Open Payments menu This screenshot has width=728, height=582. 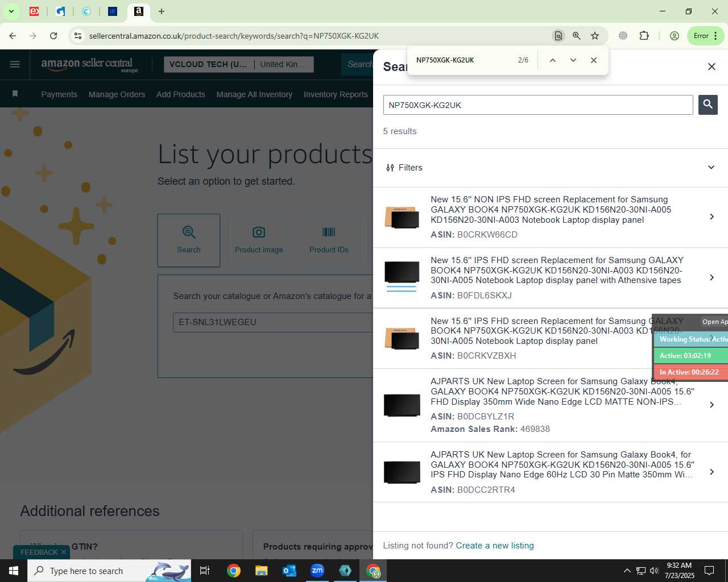(59, 94)
